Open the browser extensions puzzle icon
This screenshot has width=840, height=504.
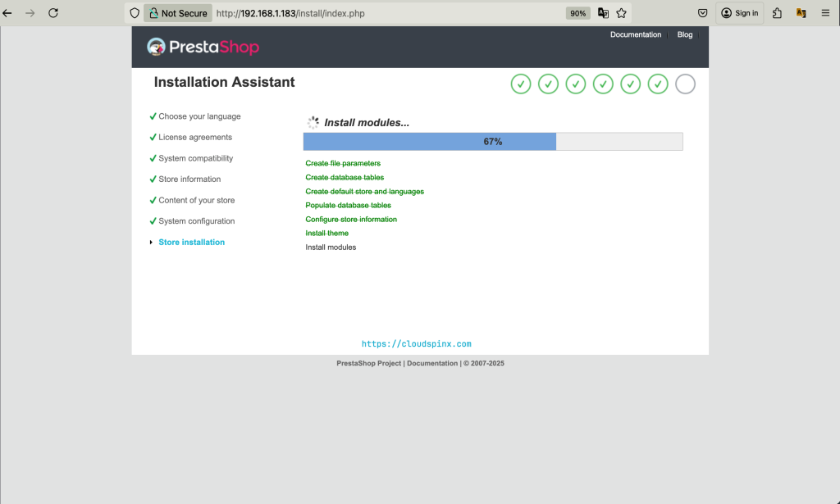point(777,13)
